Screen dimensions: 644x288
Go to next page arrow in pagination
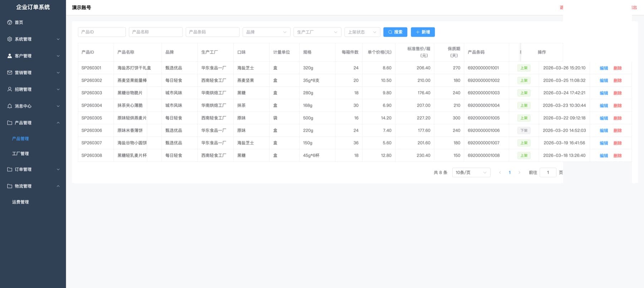pyautogui.click(x=519, y=173)
